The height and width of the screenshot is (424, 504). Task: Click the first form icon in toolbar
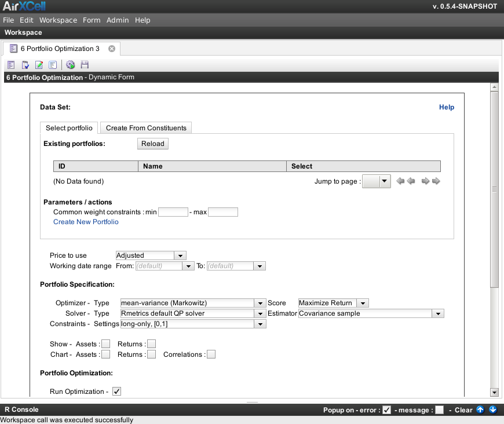[x=11, y=65]
